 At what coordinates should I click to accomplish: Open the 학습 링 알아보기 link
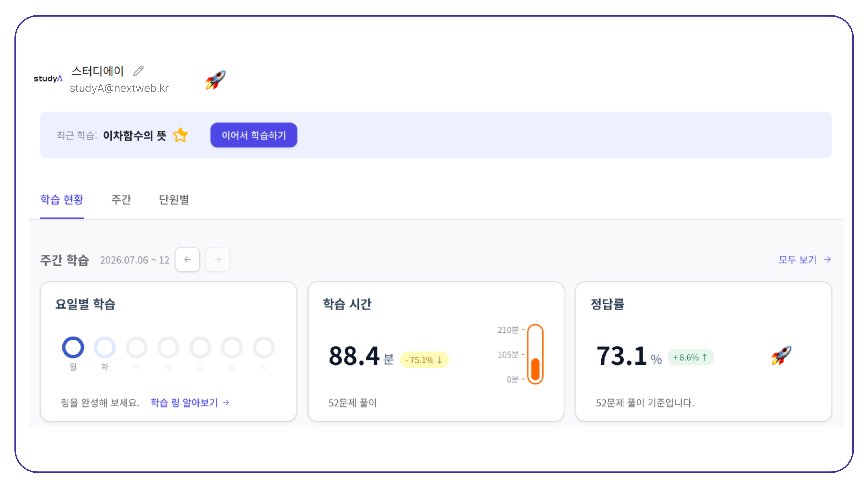[x=190, y=402]
